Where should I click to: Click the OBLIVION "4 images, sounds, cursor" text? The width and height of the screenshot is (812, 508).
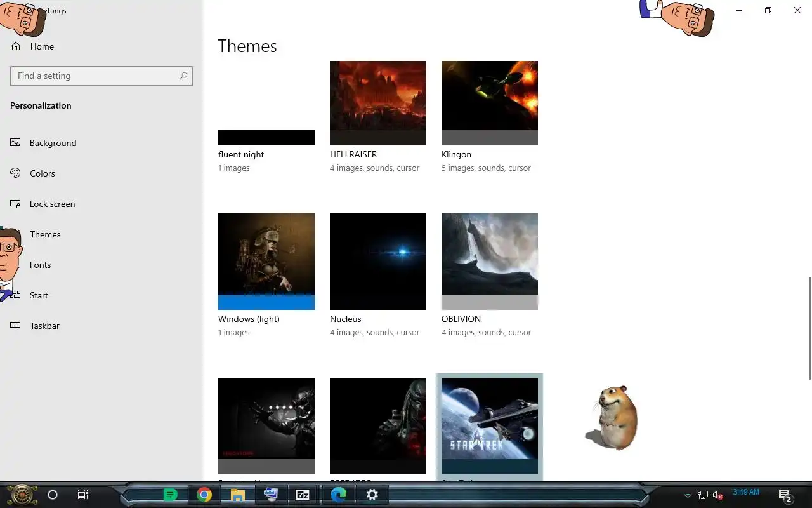486,333
